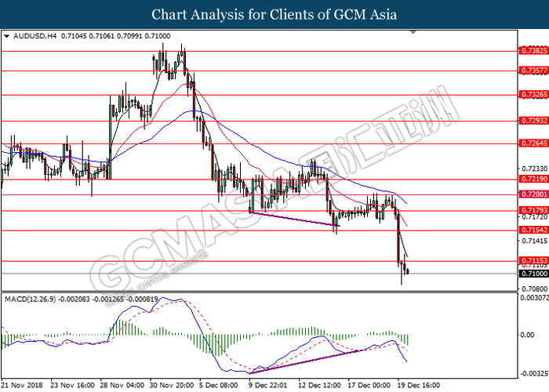549x392 pixels.
Task: Select the 0.72645 red price label
Action: tap(530, 144)
